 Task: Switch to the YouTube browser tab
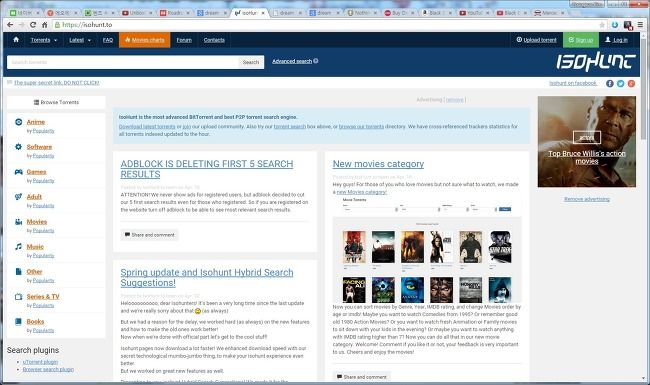click(x=475, y=13)
